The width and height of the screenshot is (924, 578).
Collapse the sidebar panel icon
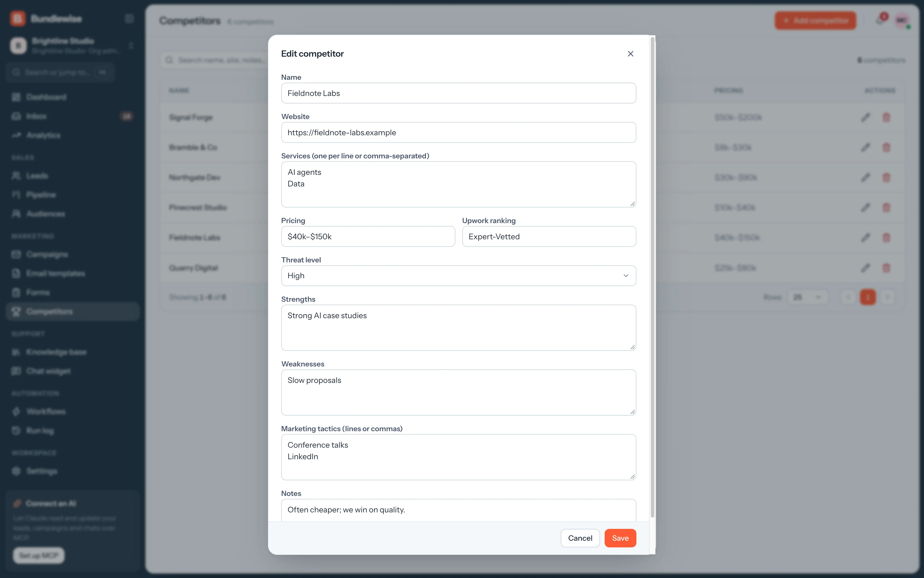pos(129,18)
